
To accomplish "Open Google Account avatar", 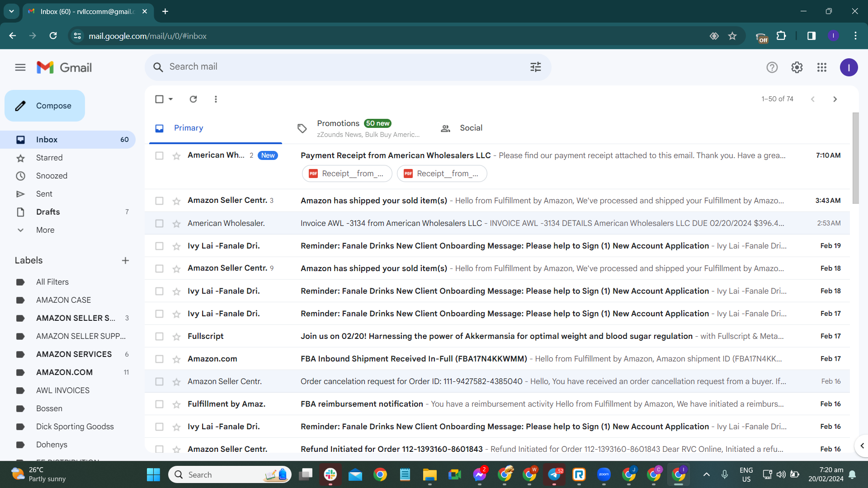I will pyautogui.click(x=849, y=68).
